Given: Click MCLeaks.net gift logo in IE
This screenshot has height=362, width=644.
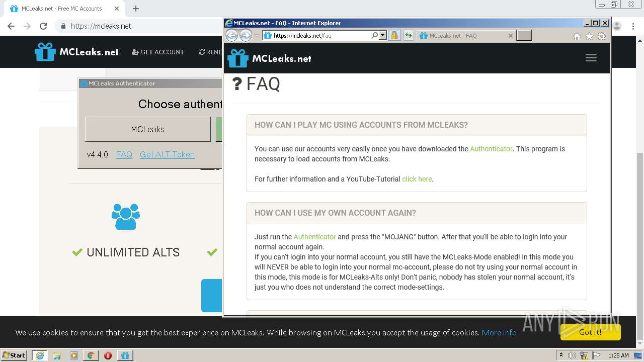Looking at the screenshot, I should coord(269,58).
